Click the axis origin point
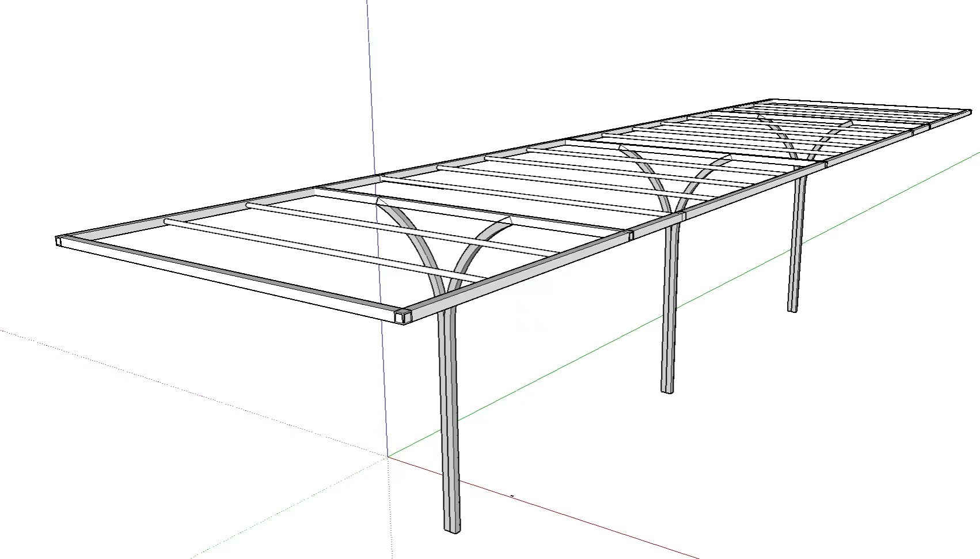The height and width of the screenshot is (559, 980). (x=388, y=457)
